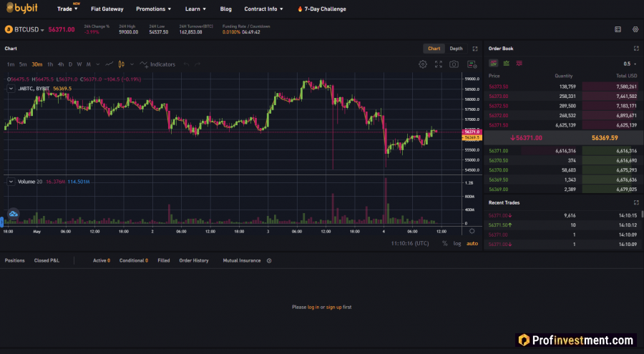Redo the last chart action
The height and width of the screenshot is (354, 644).
[x=197, y=64]
